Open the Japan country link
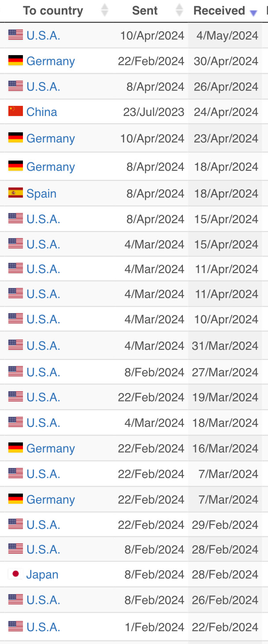This screenshot has height=644, width=268. pyautogui.click(x=42, y=574)
